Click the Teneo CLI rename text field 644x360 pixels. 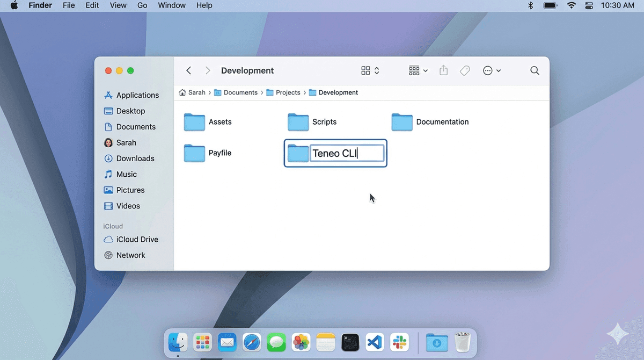click(346, 153)
